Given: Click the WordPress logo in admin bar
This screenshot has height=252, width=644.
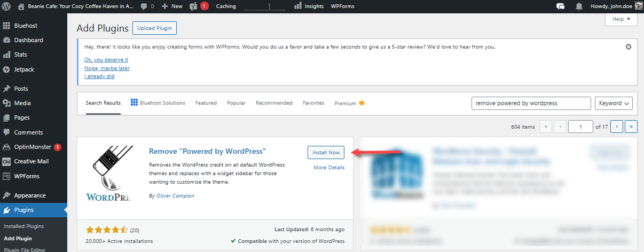Looking at the screenshot, I should pos(7,6).
